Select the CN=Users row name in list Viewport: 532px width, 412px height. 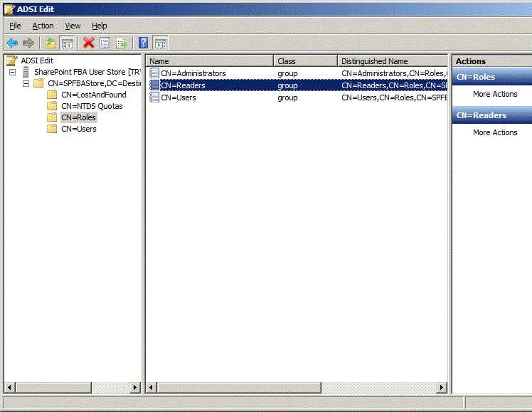click(179, 97)
